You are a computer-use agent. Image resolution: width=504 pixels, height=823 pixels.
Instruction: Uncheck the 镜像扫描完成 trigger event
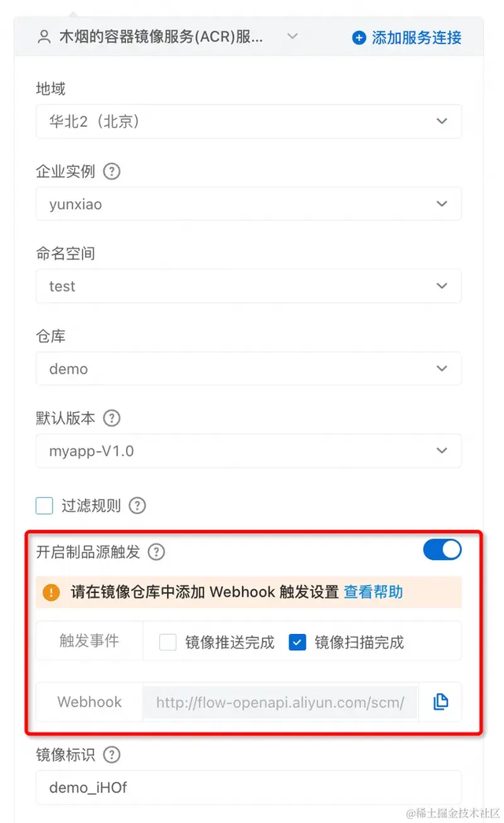click(x=297, y=642)
